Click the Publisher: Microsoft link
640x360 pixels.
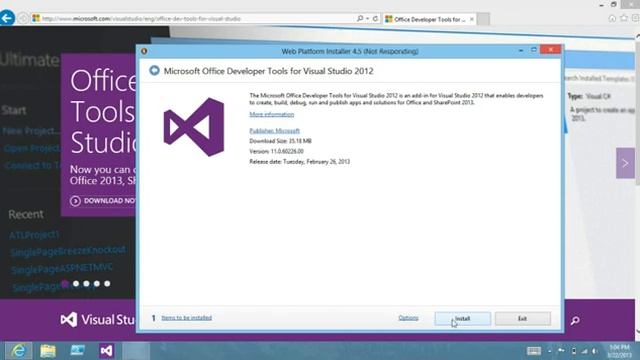coord(274,131)
